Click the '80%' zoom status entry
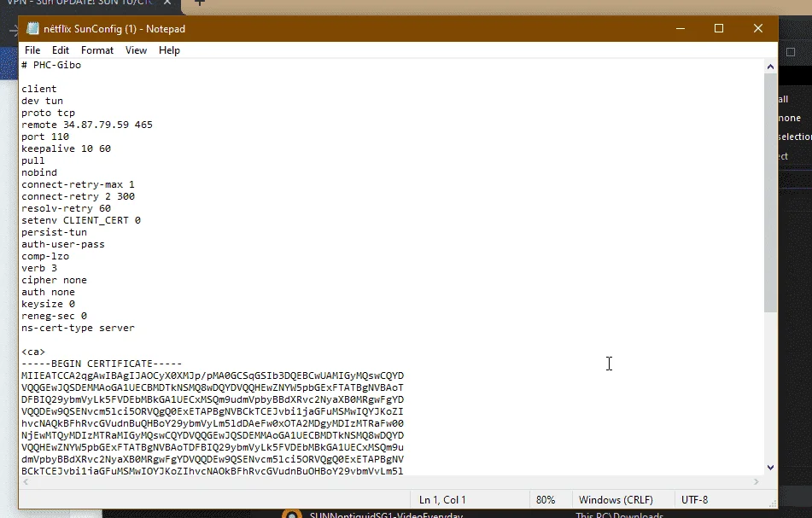The image size is (812, 518). pos(546,500)
